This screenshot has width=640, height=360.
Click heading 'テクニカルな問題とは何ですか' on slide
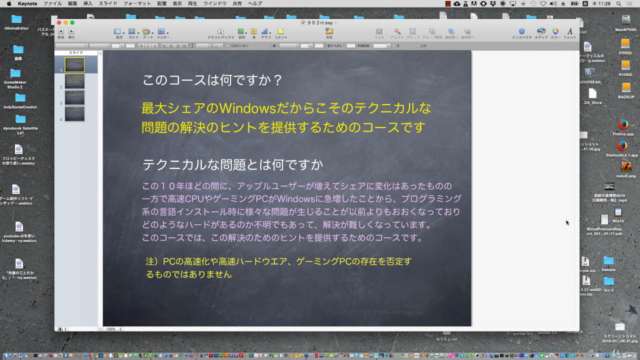coord(233,165)
